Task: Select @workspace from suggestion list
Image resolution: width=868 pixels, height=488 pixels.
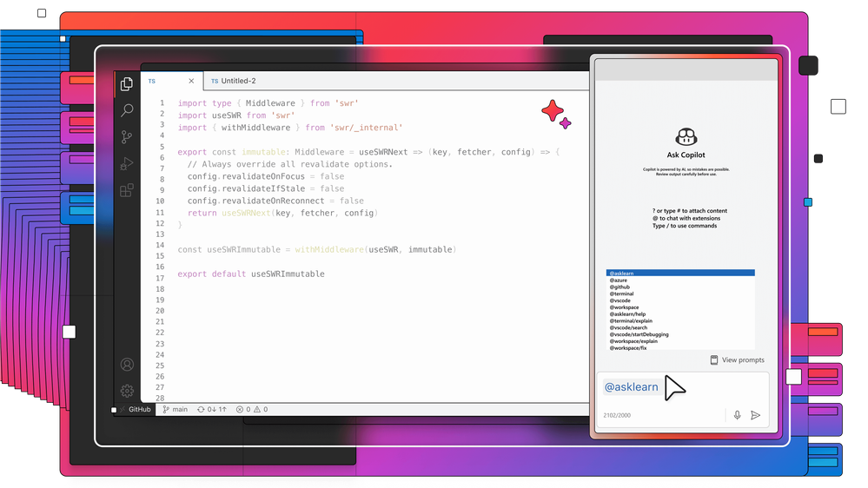Action: coord(680,307)
